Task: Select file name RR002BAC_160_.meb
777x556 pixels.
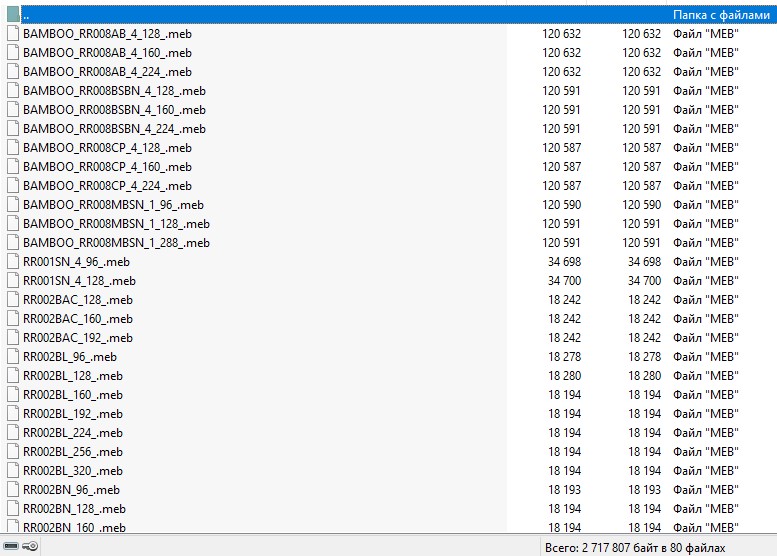Action: pyautogui.click(x=78, y=319)
